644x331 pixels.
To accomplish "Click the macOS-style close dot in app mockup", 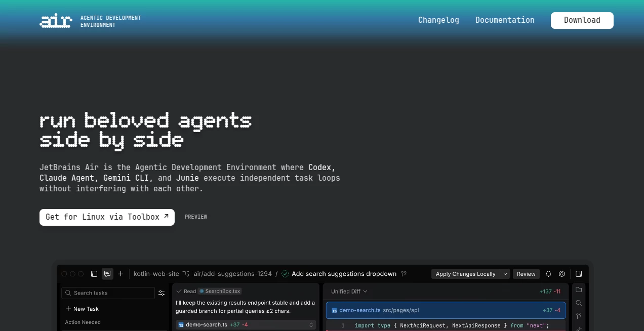I will pos(64,274).
